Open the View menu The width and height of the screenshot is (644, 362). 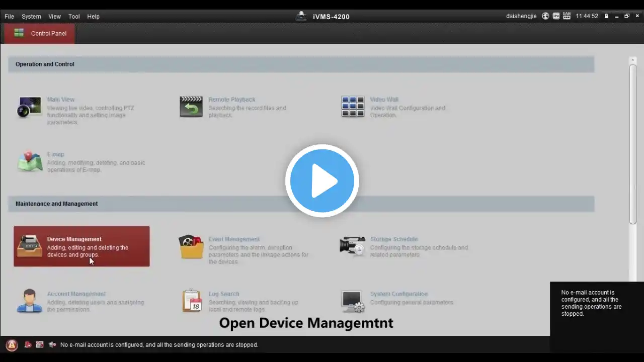tap(54, 17)
